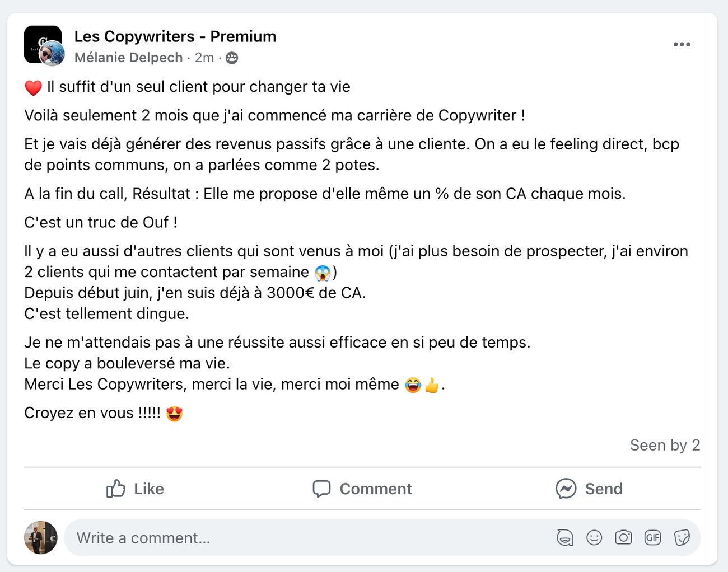View who saw via Seen by 2
Screen dimensions: 728x572
pyautogui.click(x=665, y=445)
